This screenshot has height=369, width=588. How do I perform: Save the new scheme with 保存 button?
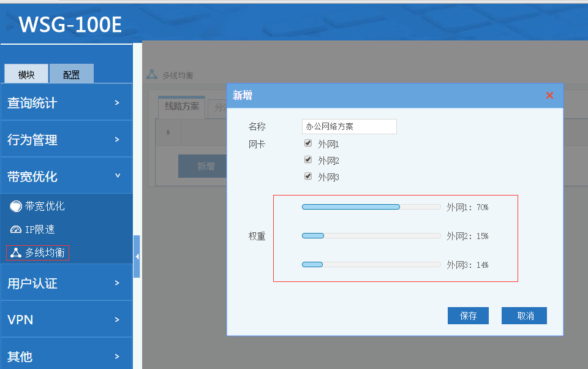tap(468, 316)
